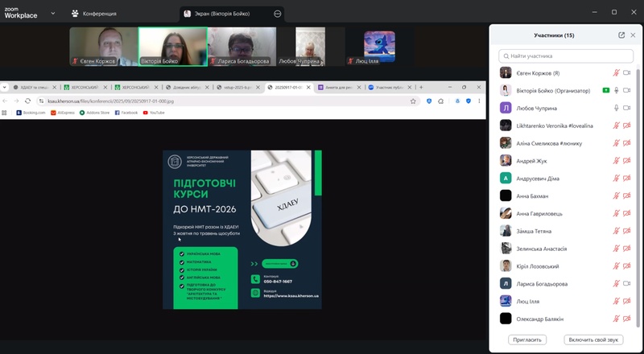644x354 pixels.
Task: Click the Конференция paw icon
Action: [x=75, y=14]
